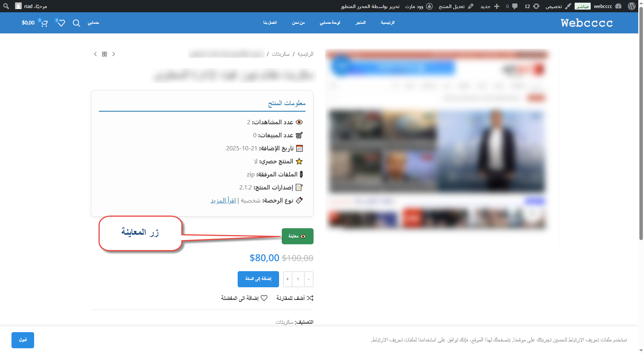Click the WordPress logo in admin bar
Viewport: 644px width, 354px height.
coord(632,6)
